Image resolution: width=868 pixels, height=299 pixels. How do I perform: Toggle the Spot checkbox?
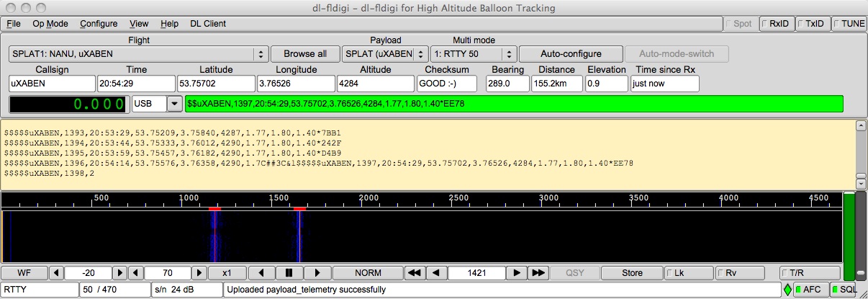(x=741, y=24)
